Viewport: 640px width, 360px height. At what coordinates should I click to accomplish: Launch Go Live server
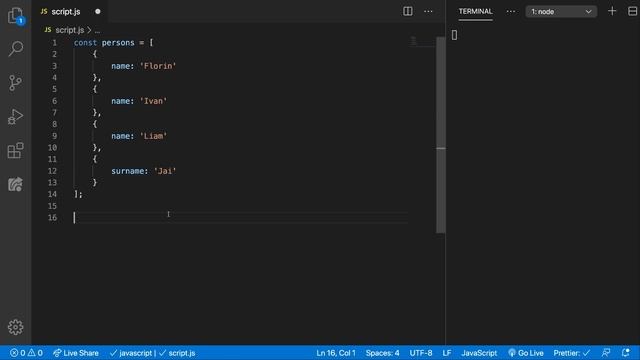point(526,353)
